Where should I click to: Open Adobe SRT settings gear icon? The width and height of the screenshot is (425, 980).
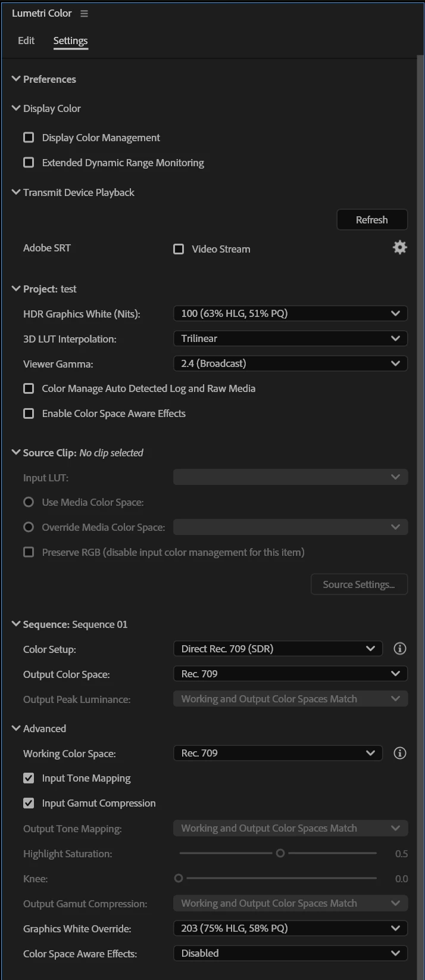pos(400,248)
